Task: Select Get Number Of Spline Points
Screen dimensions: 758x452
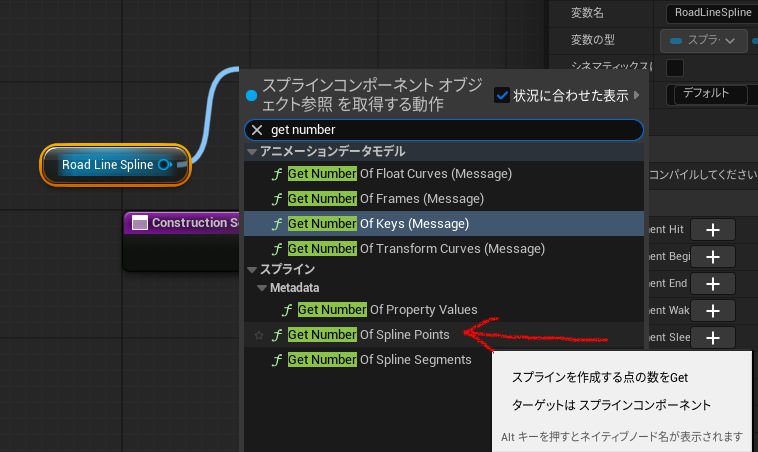Action: (368, 334)
